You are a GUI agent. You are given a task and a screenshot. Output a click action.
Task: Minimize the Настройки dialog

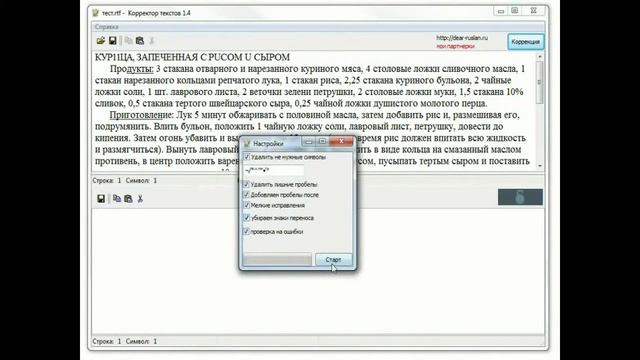[x=309, y=141]
